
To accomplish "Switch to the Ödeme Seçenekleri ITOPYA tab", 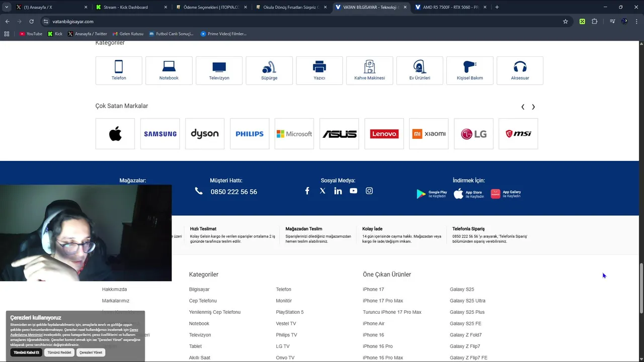I will pyautogui.click(x=210, y=7).
